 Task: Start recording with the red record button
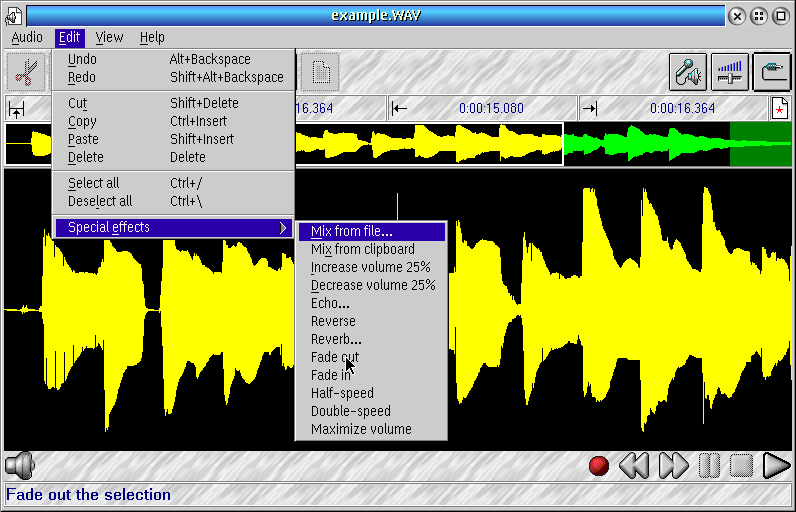coord(599,466)
